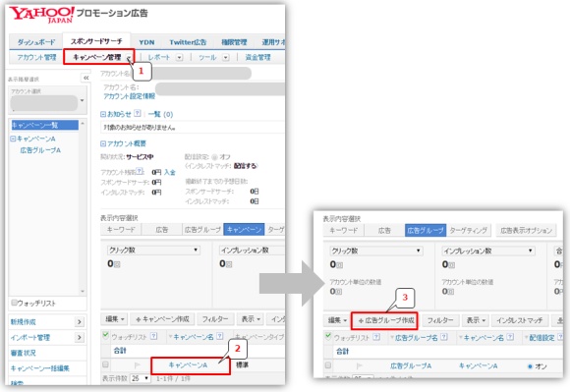This screenshot has height=392, width=570.
Task: Select the ターゲティング tab in ad group panel
Action: click(x=468, y=230)
